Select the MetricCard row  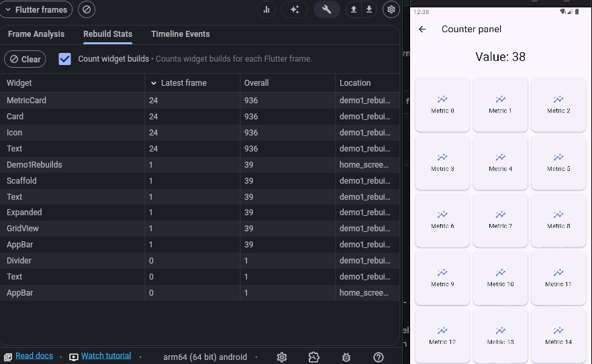pyautogui.click(x=200, y=101)
